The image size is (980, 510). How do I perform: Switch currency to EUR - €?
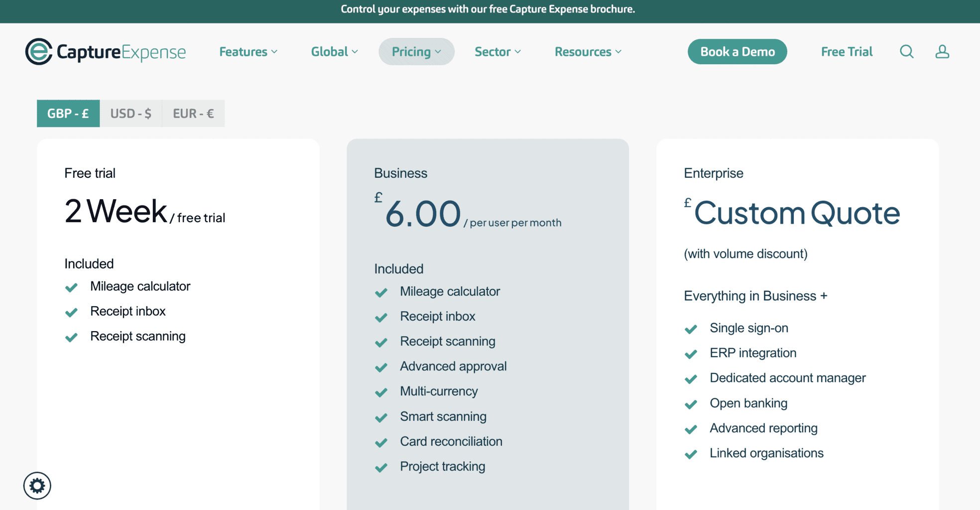coord(193,113)
